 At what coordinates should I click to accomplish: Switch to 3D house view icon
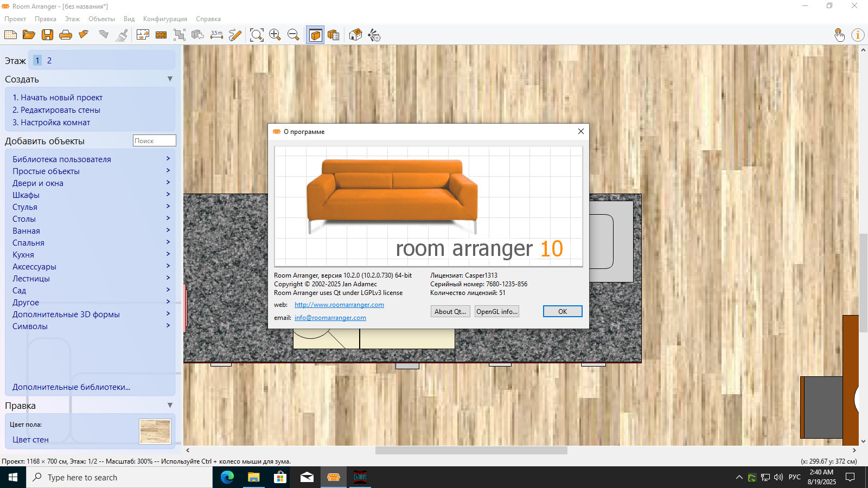[355, 35]
